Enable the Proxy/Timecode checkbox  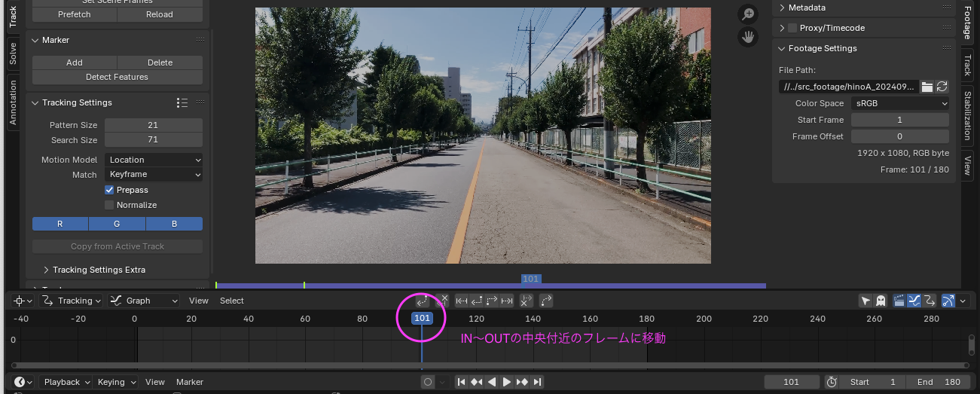[x=792, y=28]
